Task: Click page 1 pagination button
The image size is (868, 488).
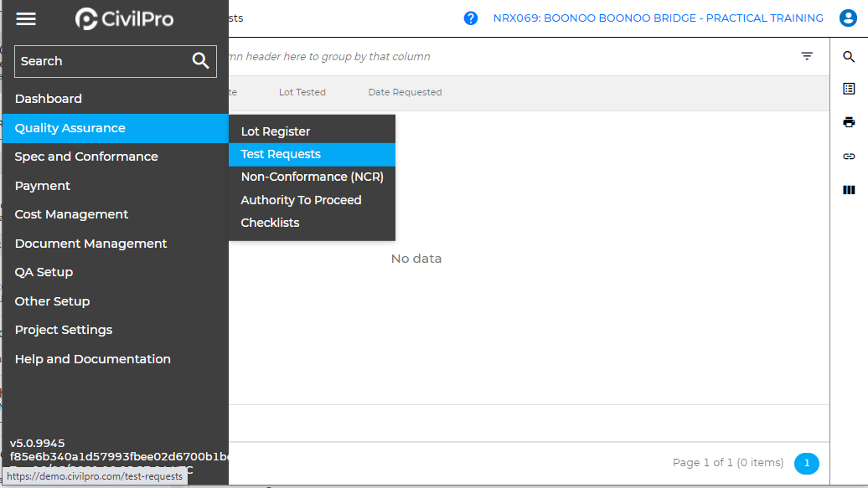Action: [806, 463]
